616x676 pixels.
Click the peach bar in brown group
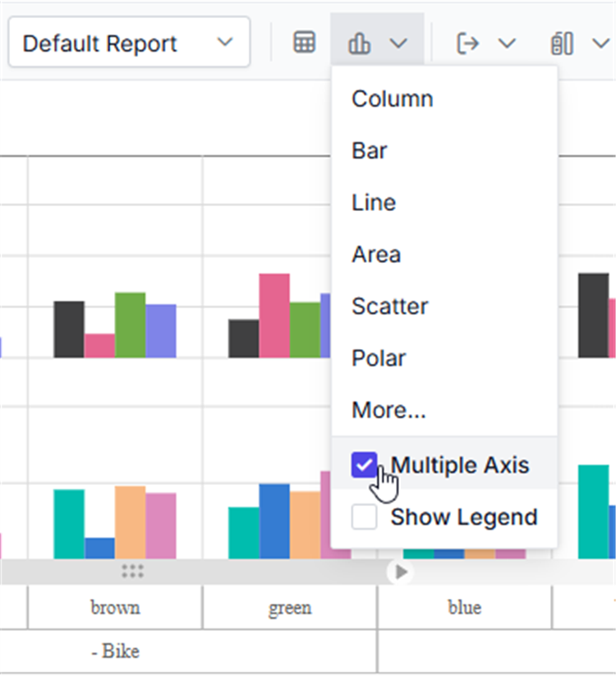point(131,522)
